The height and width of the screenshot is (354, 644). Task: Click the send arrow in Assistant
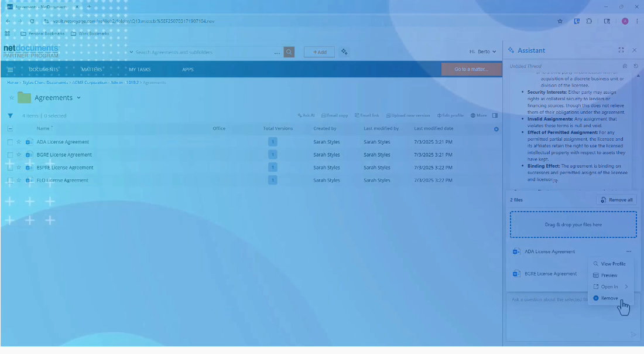tap(633, 335)
